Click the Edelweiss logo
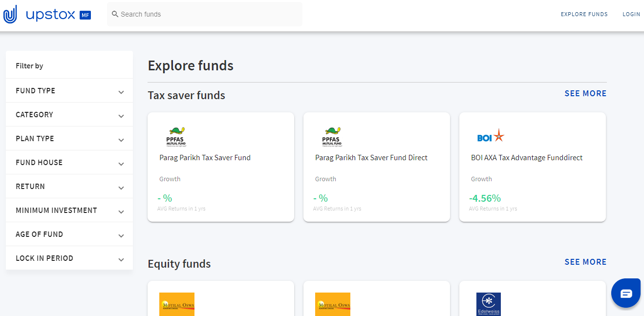The width and height of the screenshot is (644, 316). pos(489,304)
